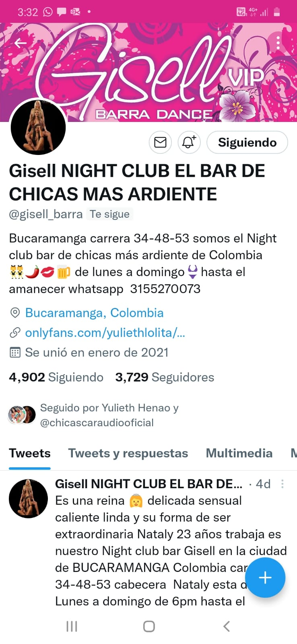Open direct message envelope icon
The height and width of the screenshot is (644, 297).
pos(161,142)
